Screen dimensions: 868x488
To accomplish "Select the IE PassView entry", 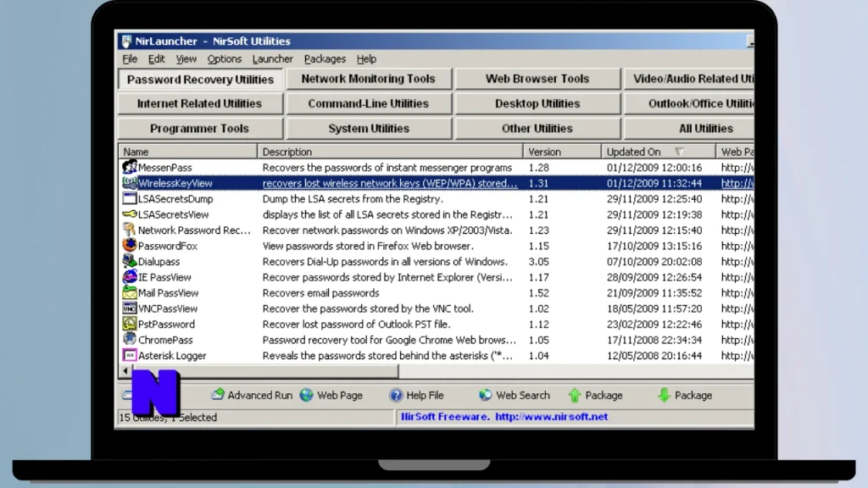I will 164,277.
